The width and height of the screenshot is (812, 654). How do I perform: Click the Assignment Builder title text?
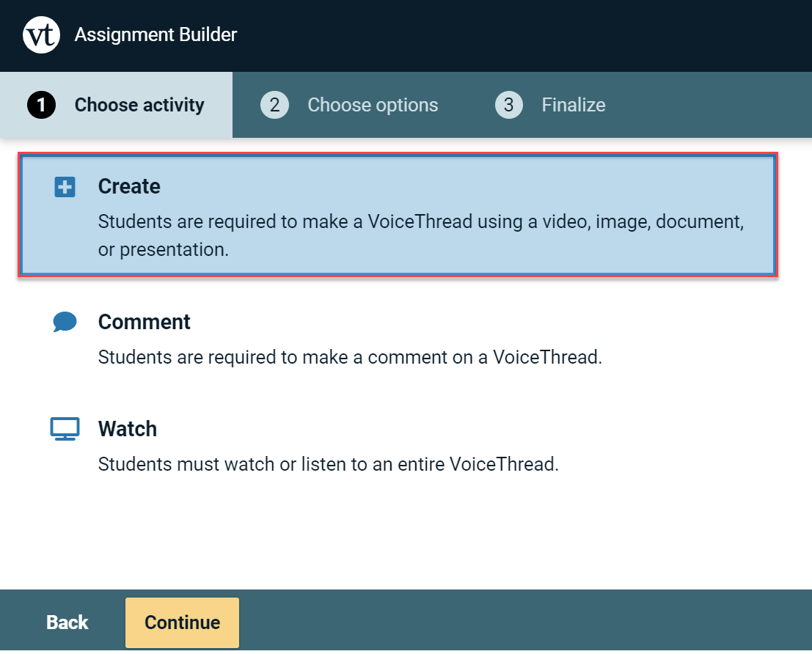point(156,34)
